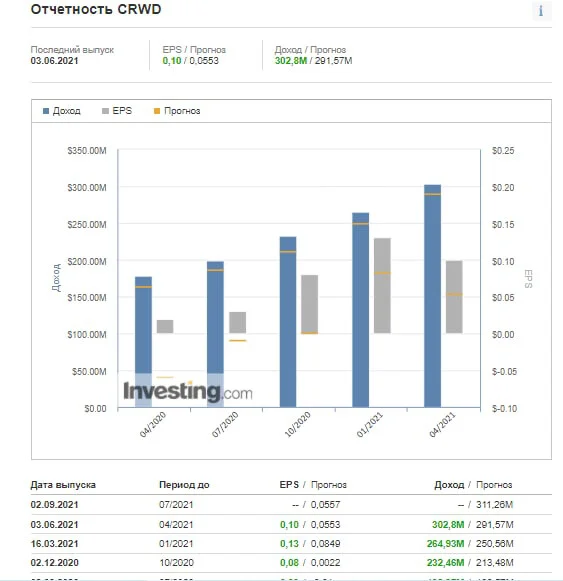Click the orange Прогноз legend color square
This screenshot has width=563, height=581.
(x=157, y=111)
